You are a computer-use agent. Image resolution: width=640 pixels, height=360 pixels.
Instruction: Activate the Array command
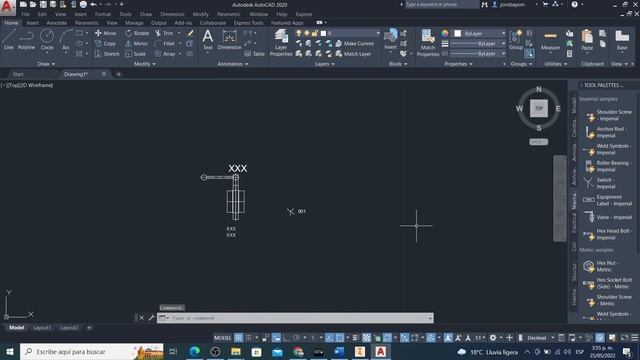coord(165,53)
